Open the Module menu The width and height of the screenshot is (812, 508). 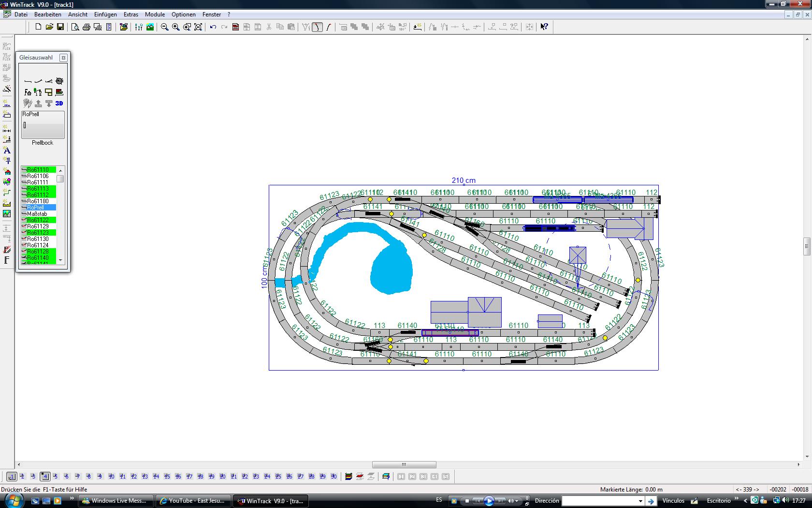tap(155, 15)
